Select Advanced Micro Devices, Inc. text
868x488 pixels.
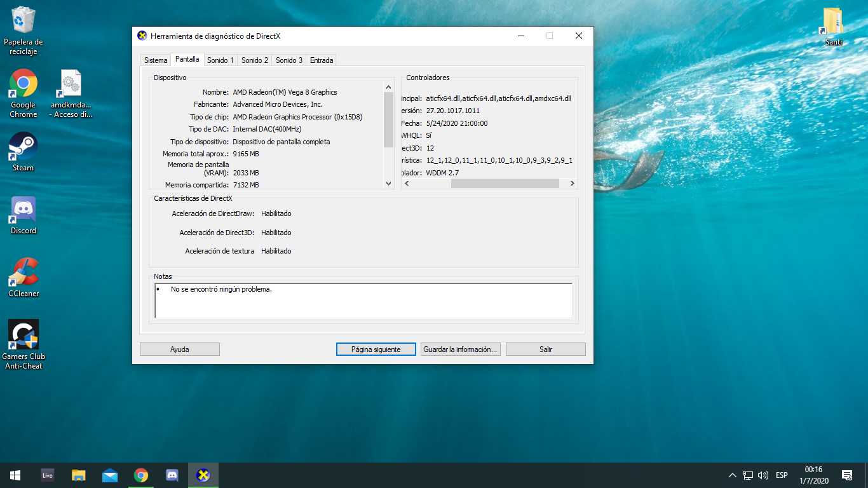(278, 104)
